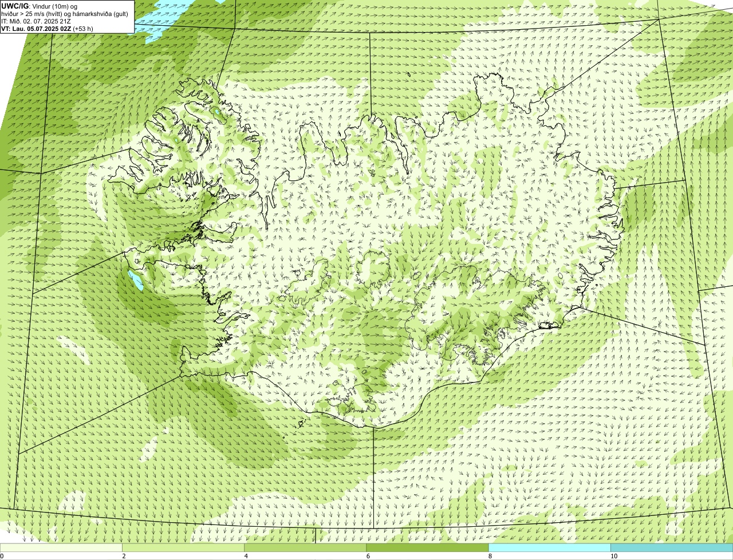Click the colorbar tick label '10'
733x560 pixels.
coord(614,556)
